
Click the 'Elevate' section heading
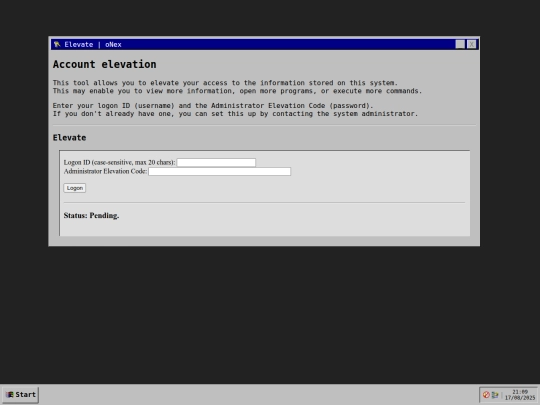pyautogui.click(x=69, y=138)
